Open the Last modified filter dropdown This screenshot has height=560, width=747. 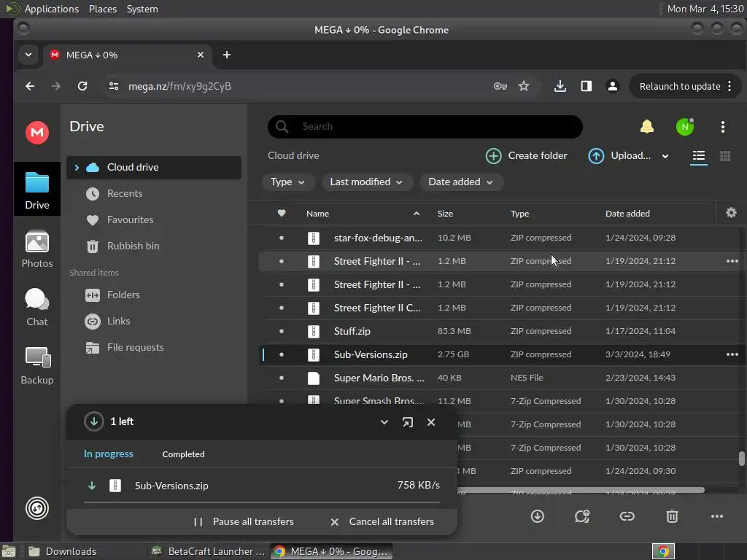(x=366, y=182)
